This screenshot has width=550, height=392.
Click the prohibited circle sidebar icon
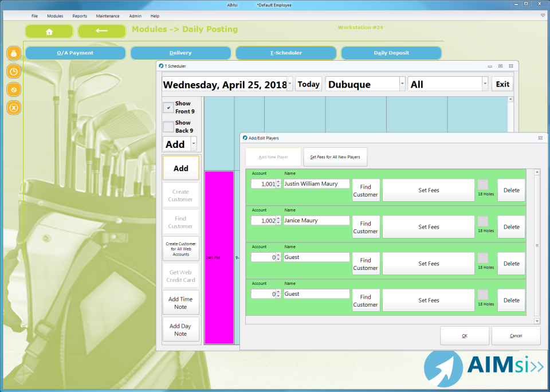[x=15, y=89]
